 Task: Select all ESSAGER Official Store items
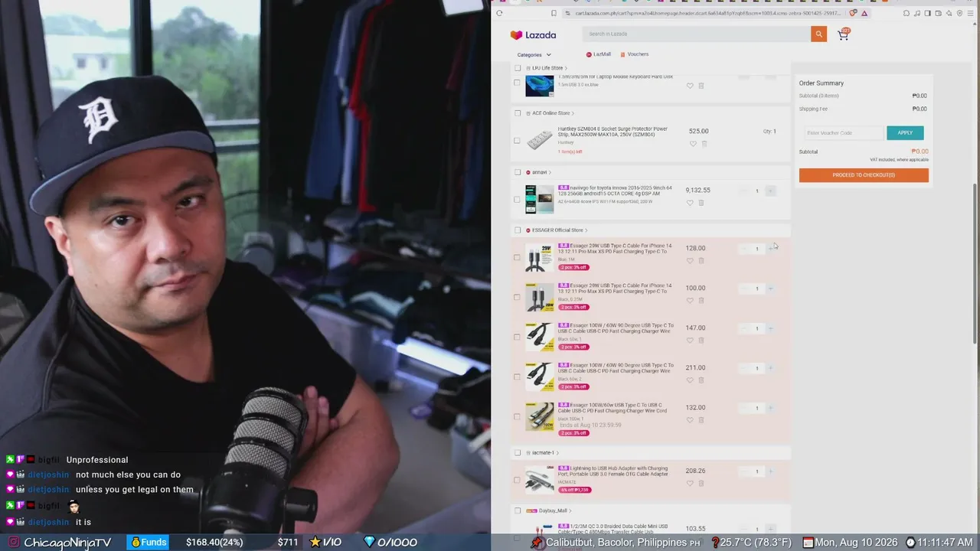(x=518, y=230)
